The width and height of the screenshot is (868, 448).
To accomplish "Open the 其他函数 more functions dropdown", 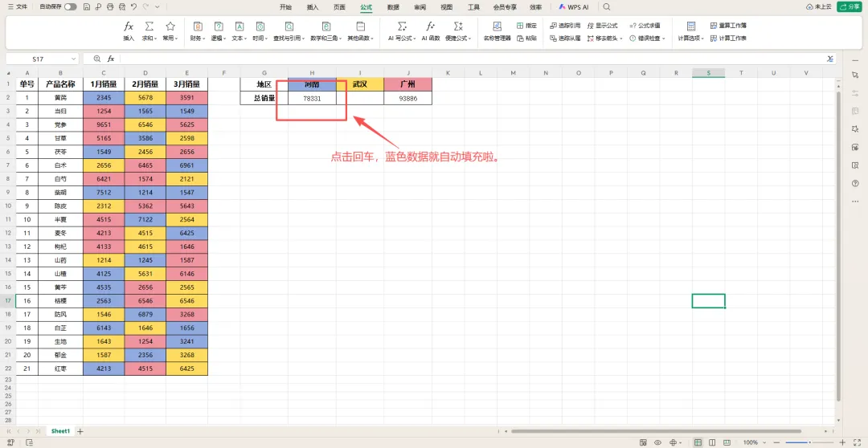I will pyautogui.click(x=360, y=31).
